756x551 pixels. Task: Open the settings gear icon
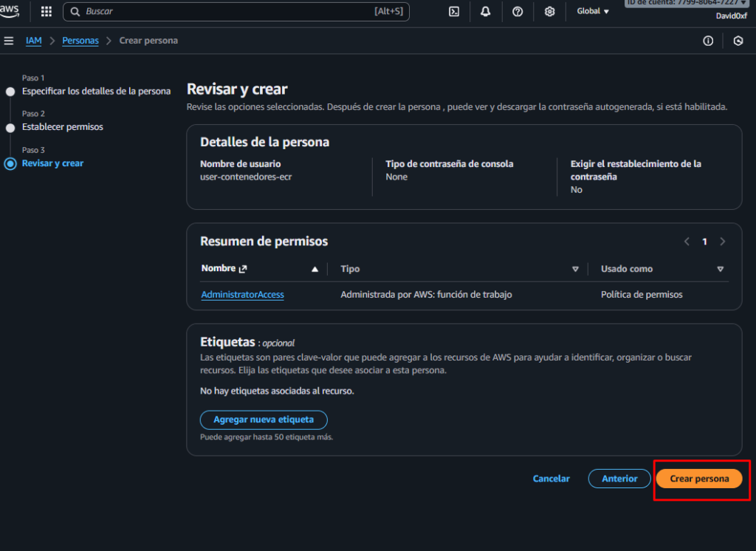pos(549,12)
